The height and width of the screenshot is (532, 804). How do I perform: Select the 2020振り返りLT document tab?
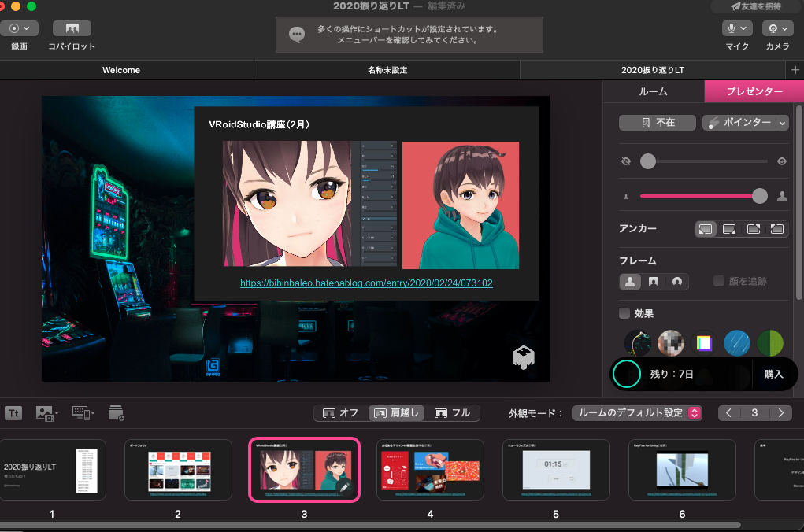click(x=653, y=70)
